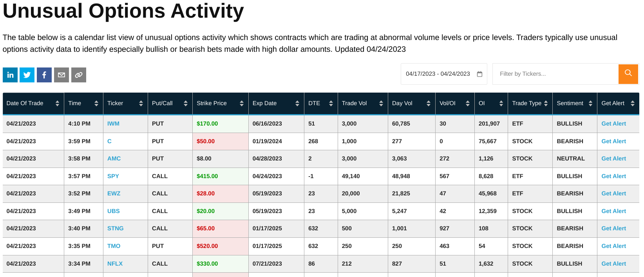This screenshot has height=277, width=644.
Task: Click the Sentiment header label
Action: click(570, 103)
